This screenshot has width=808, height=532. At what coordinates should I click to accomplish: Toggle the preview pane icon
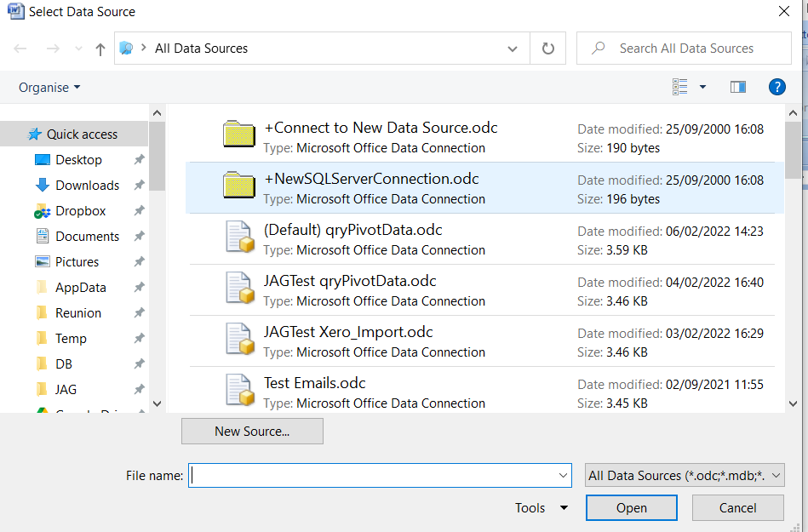click(x=738, y=87)
